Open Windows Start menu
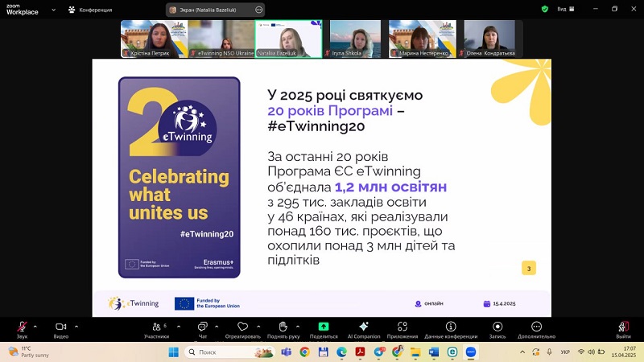Viewport: 644px width, 362px height. pyautogui.click(x=174, y=352)
